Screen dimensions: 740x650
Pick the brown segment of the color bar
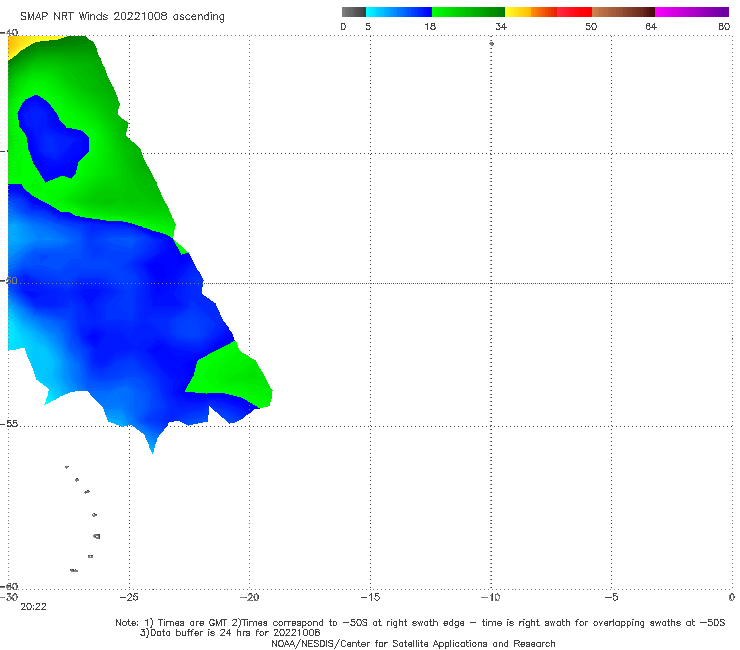click(623, 12)
